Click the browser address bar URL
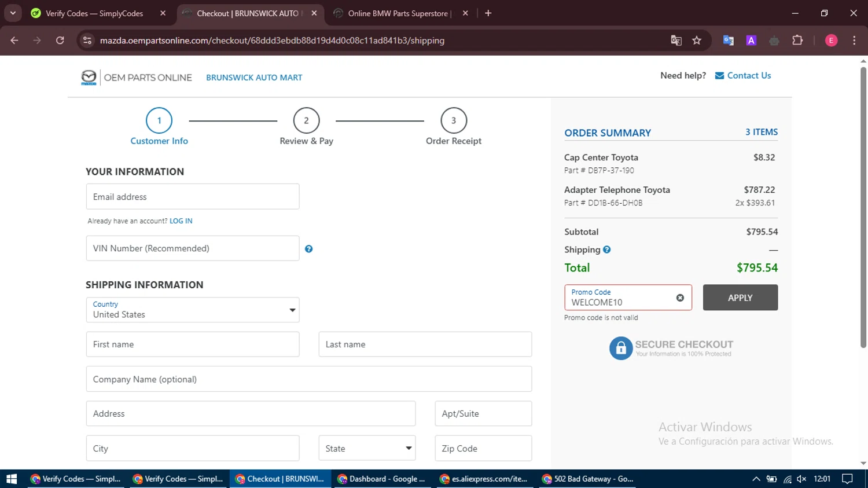The width and height of the screenshot is (868, 488). coord(272,41)
